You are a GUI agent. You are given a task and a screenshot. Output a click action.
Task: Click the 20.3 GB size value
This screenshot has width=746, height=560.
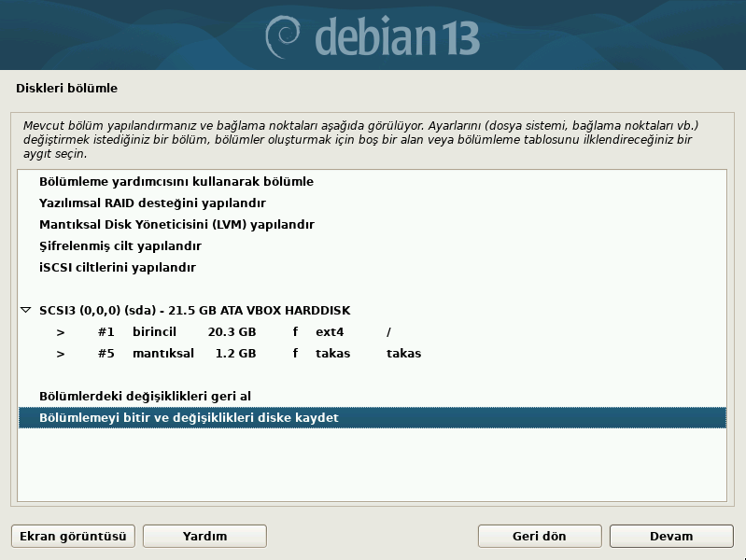(x=232, y=332)
